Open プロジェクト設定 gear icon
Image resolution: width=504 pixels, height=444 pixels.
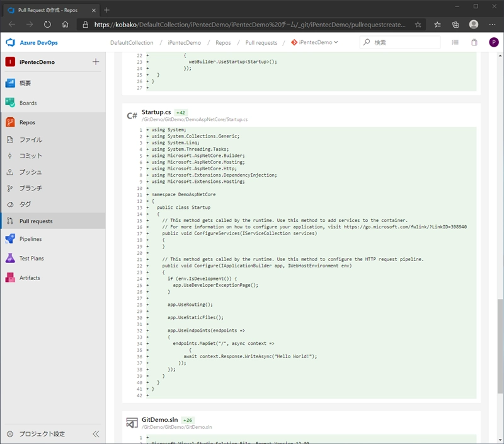(x=10, y=434)
